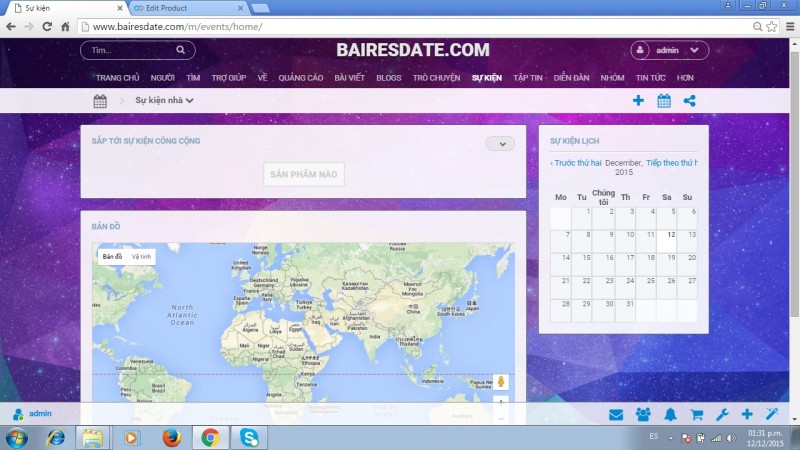Image resolution: width=800 pixels, height=450 pixels.
Task: Open the media player taskbar icon
Action: [131, 438]
